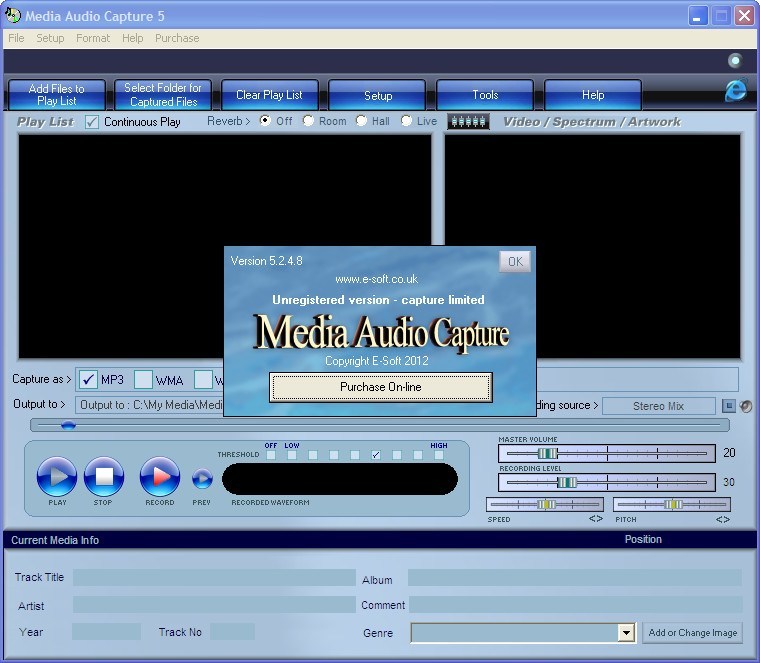
Task: Open the Purchase menu
Action: [x=177, y=38]
